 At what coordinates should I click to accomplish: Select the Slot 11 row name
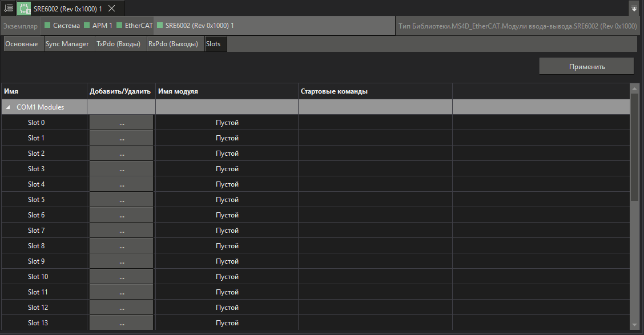[x=38, y=292]
